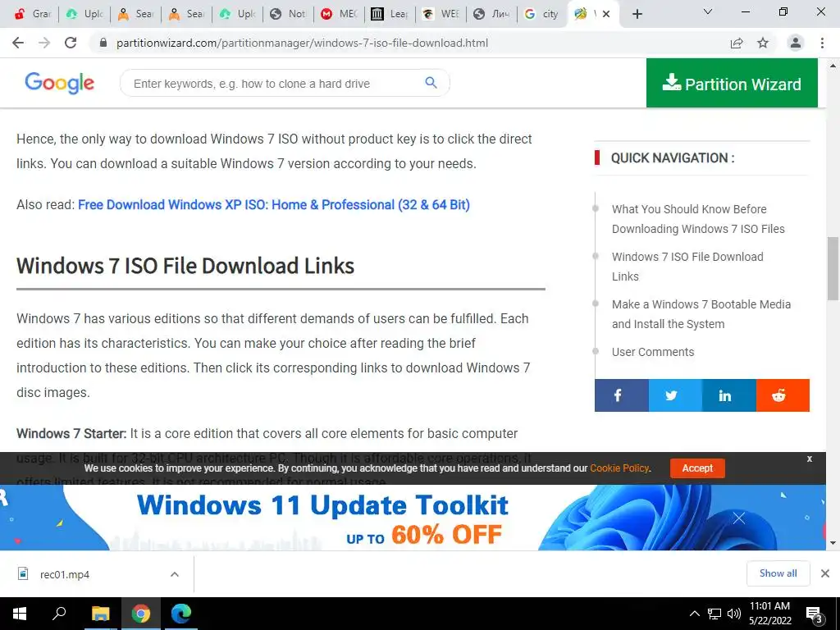Image resolution: width=840 pixels, height=630 pixels.
Task: Open the taskbar clock showing 11:01 AM
Action: coord(769,614)
